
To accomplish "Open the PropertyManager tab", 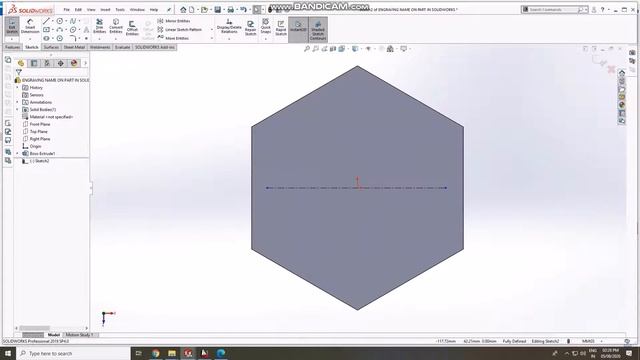I will (34, 63).
